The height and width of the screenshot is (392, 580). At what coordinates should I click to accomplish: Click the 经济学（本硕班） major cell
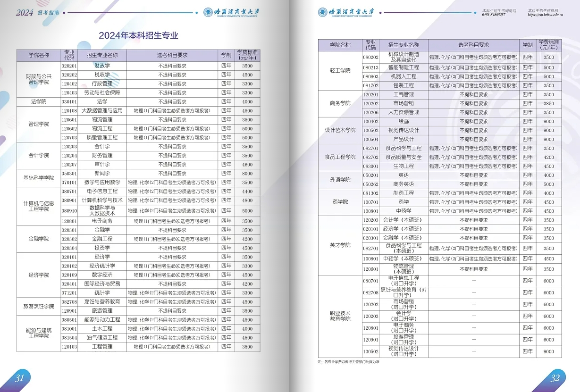tap(403, 229)
